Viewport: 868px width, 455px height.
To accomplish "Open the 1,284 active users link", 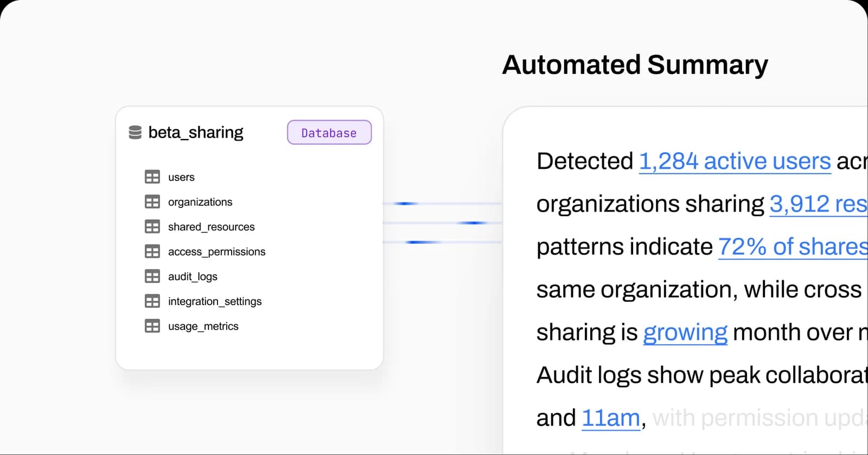I will point(735,161).
